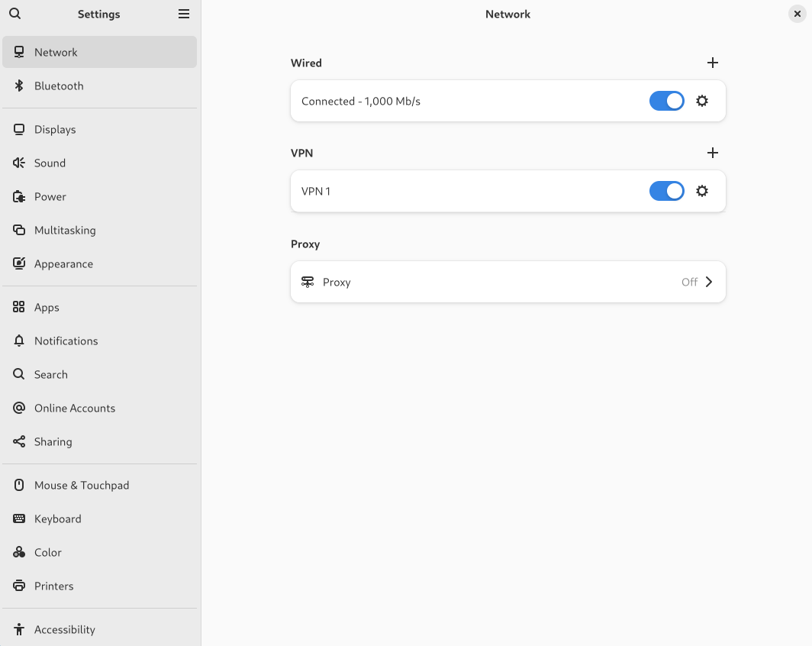Open Multitasking settings
The width and height of the screenshot is (812, 646).
coord(99,230)
